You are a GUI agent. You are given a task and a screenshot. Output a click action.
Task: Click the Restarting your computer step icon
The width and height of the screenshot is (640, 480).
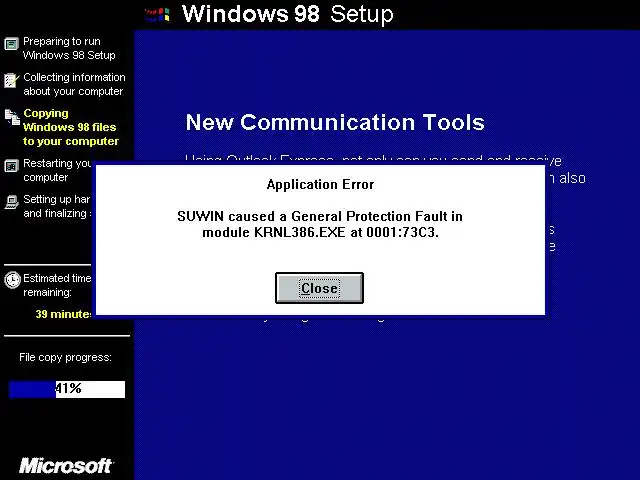[11, 166]
